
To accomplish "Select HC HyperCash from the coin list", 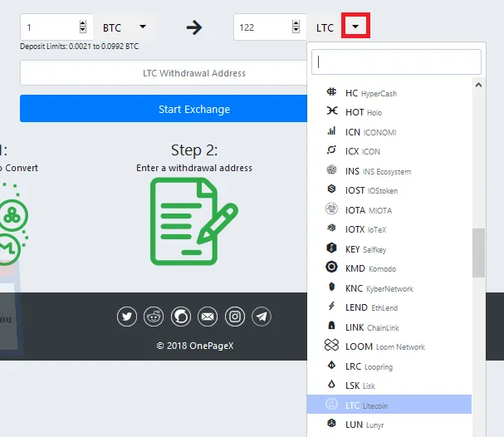I will point(389,93).
